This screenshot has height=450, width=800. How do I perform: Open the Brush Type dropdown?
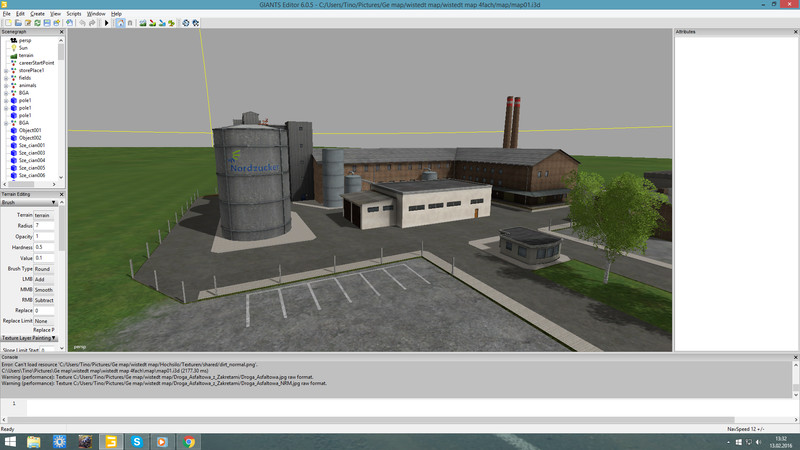45,269
